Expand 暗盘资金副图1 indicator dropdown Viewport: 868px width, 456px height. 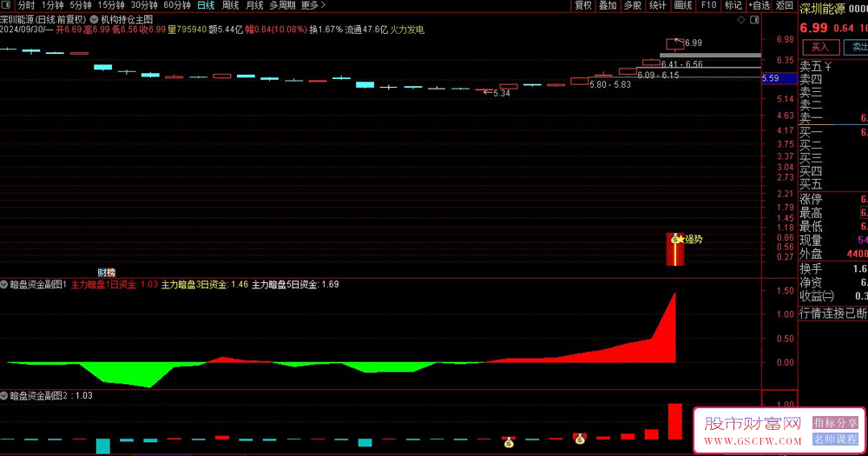click(4, 284)
